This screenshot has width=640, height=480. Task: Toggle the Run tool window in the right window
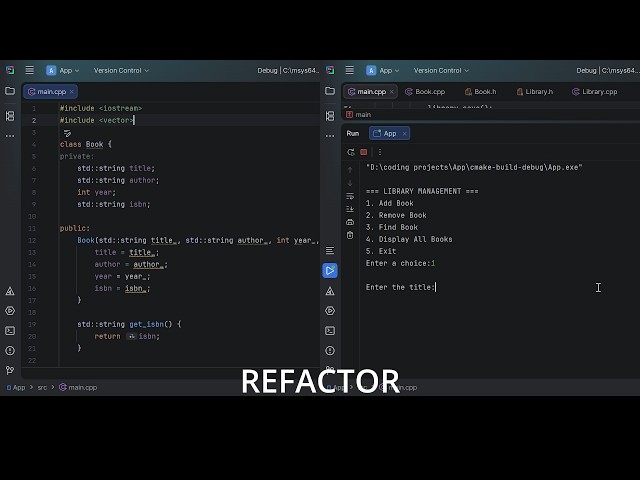pos(330,271)
